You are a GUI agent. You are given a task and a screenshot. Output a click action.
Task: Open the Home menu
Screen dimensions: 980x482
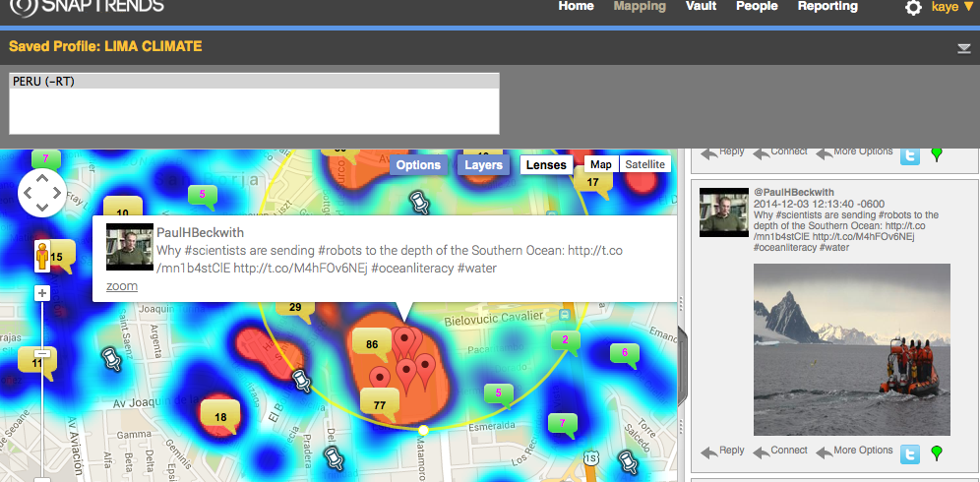click(x=576, y=6)
